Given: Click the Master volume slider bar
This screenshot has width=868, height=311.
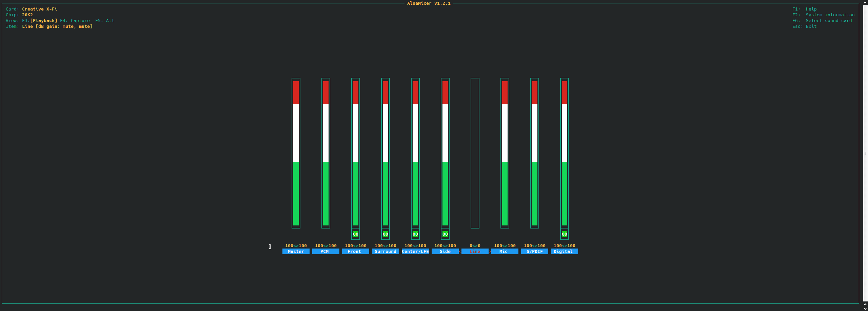Looking at the screenshot, I should point(296,153).
